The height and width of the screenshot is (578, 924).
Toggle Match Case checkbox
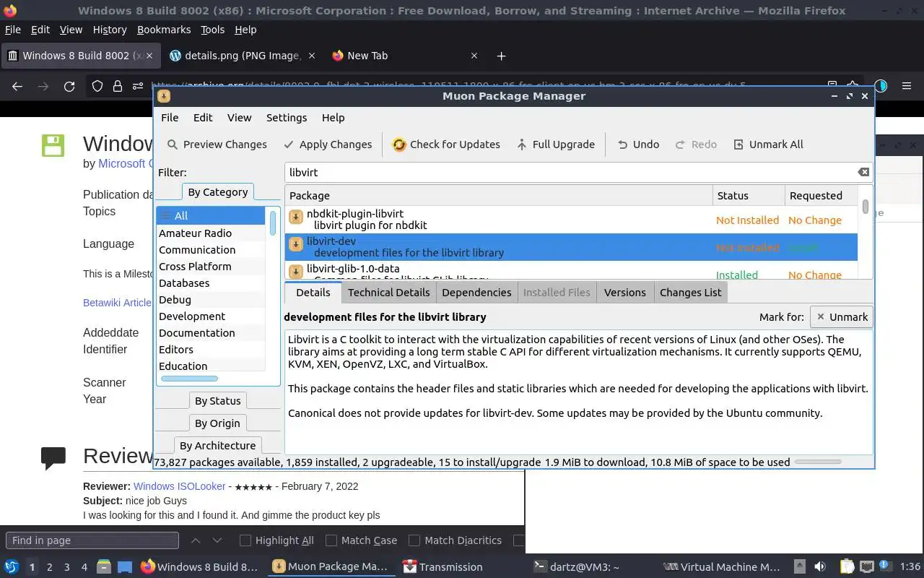click(331, 540)
